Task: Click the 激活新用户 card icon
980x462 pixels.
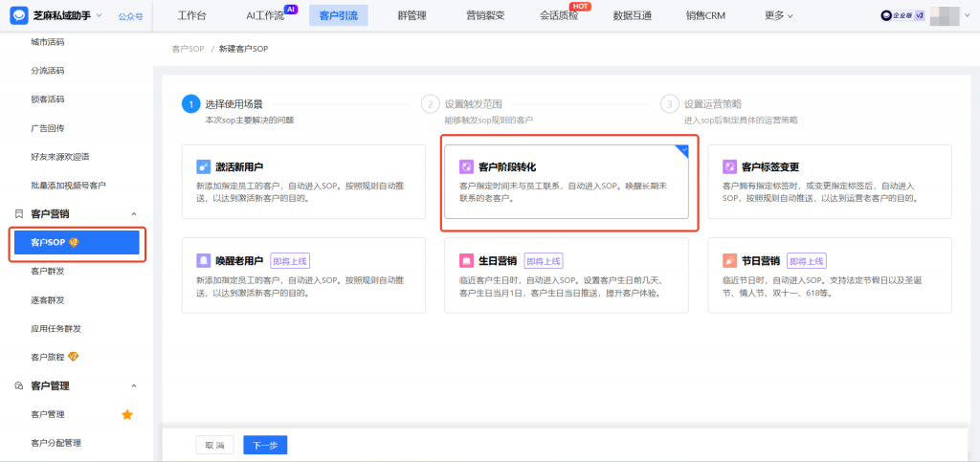Action: (x=203, y=167)
